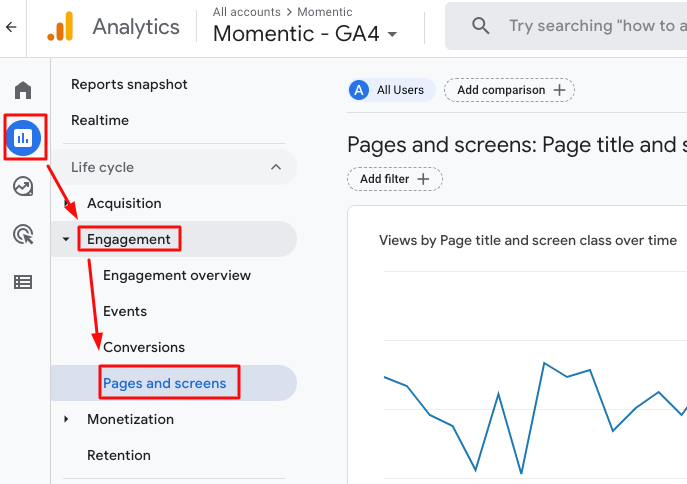Click the back arrow icon
The height and width of the screenshot is (484, 687).
11,27
